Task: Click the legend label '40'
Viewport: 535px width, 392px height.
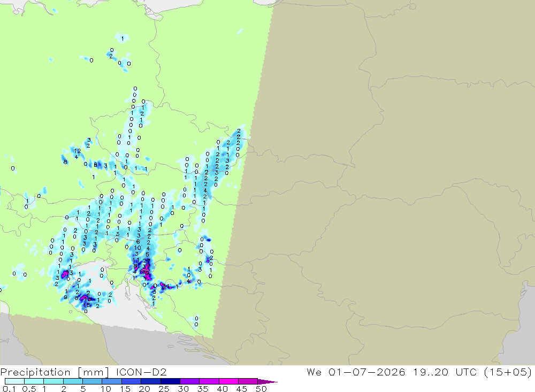Action: coord(222,389)
